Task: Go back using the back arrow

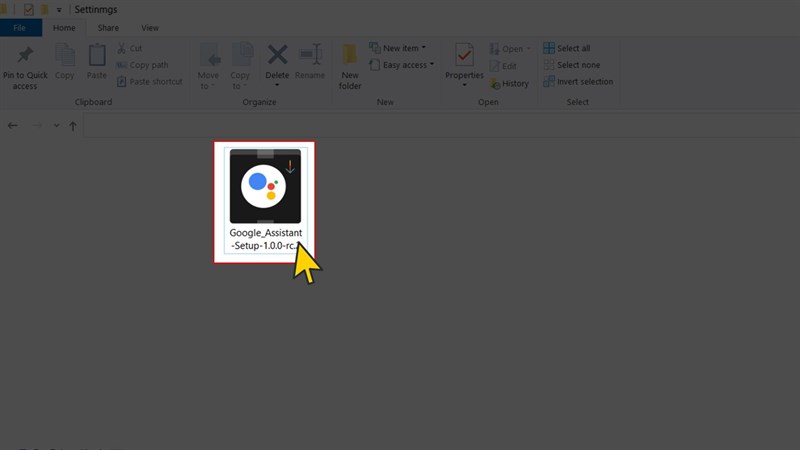Action: (12, 126)
